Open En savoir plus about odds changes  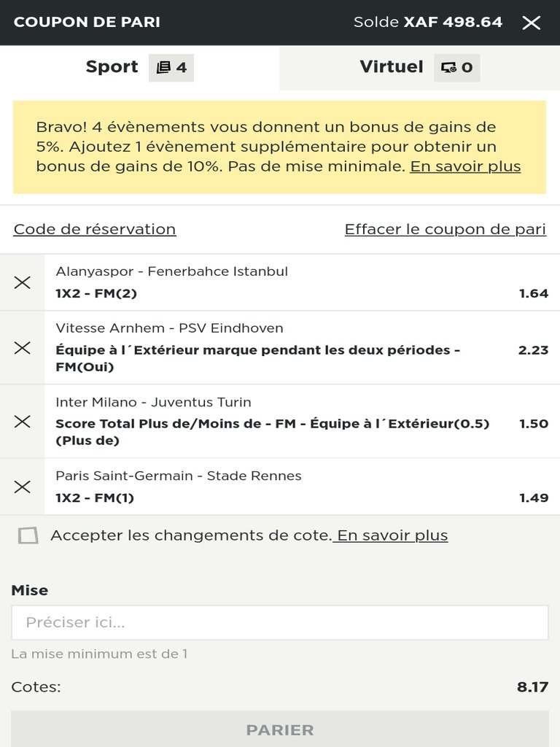point(391,535)
